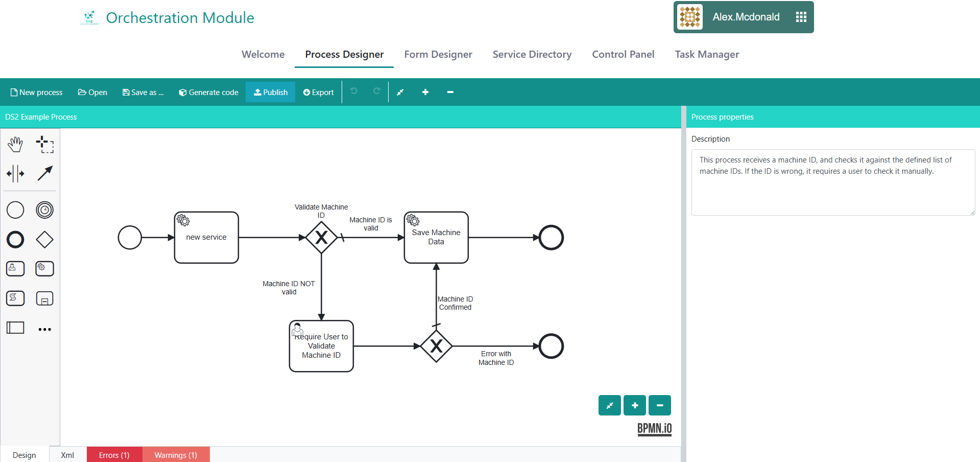The width and height of the screenshot is (980, 462).
Task: Click the BPMN.iO logo link
Action: [x=654, y=429]
